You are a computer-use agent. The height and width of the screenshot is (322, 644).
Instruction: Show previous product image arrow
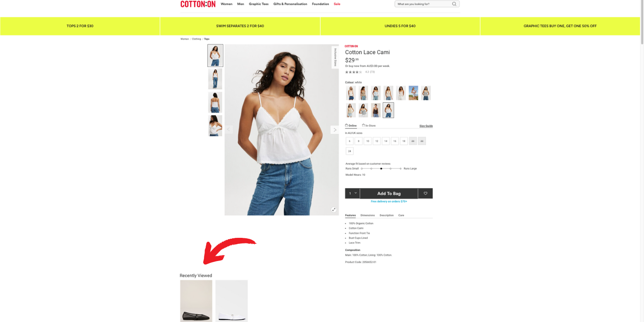pyautogui.click(x=229, y=130)
